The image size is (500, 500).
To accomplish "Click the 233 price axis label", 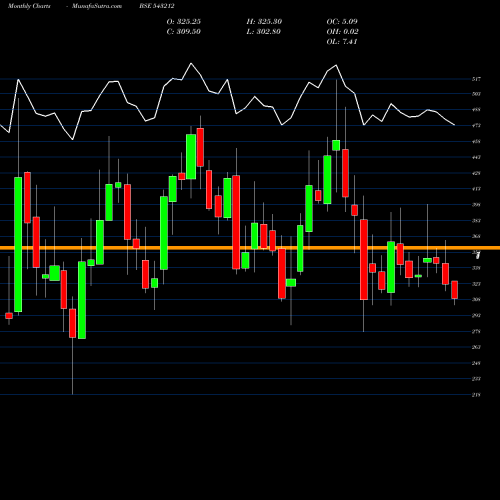I will pyautogui.click(x=476, y=379).
